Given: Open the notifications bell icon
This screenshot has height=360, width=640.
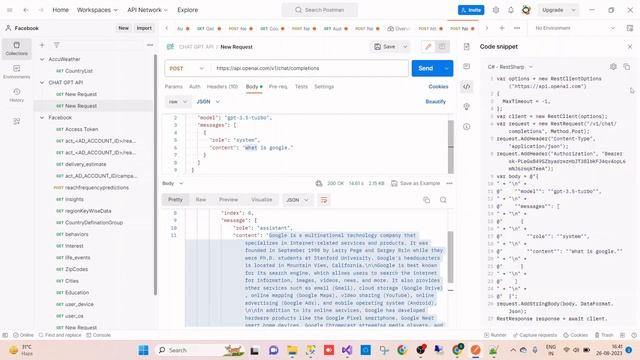Looking at the screenshot, I should pos(511,10).
